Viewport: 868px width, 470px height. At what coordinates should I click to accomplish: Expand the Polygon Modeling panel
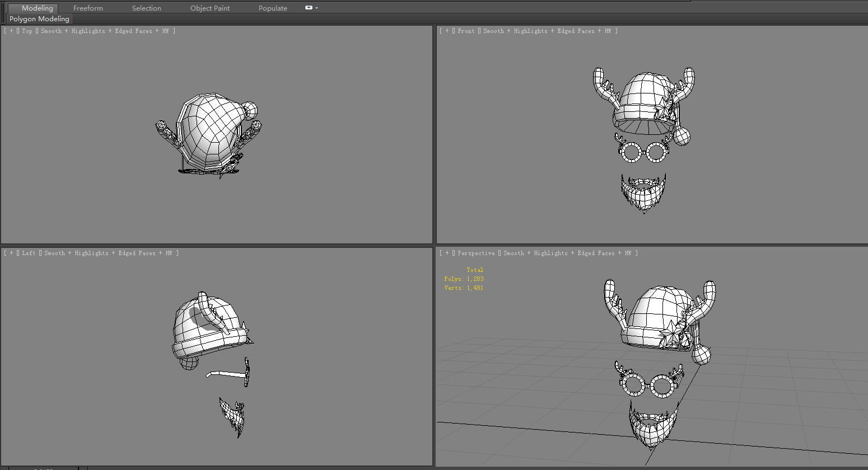(x=39, y=18)
